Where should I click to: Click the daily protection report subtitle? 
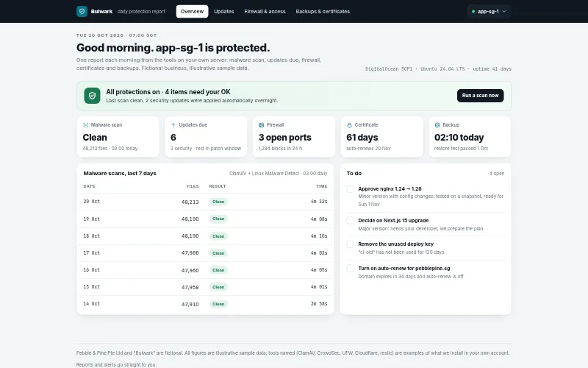pyautogui.click(x=141, y=12)
